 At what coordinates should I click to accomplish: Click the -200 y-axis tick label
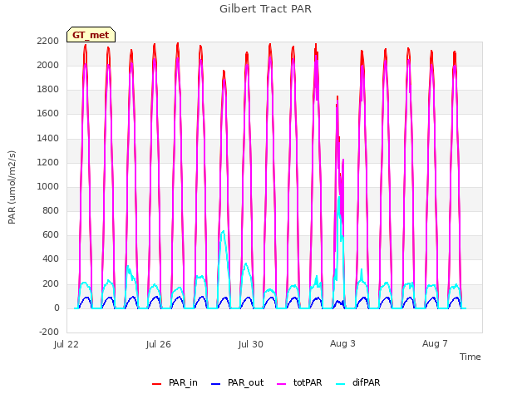tap(49, 332)
